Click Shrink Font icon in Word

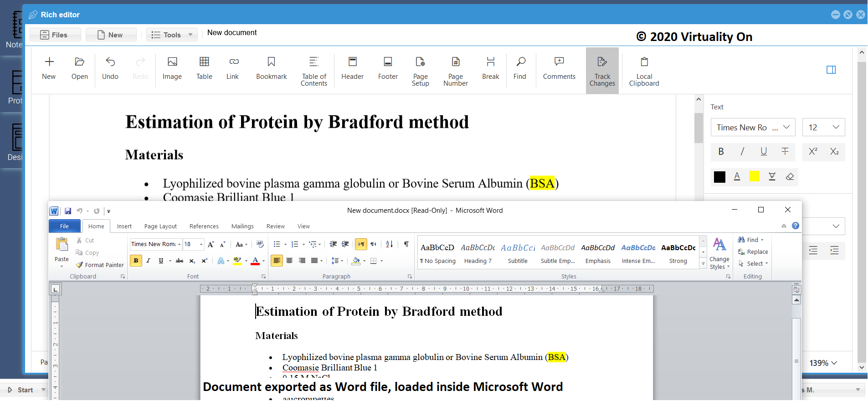(x=222, y=244)
